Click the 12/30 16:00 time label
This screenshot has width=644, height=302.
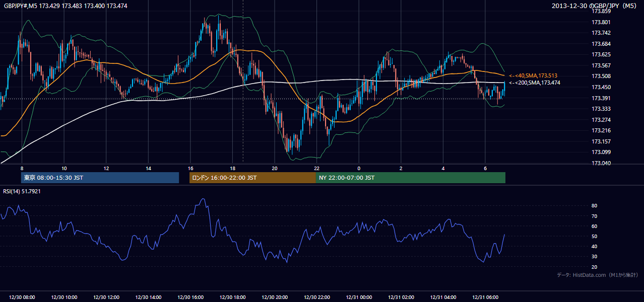pos(190,297)
